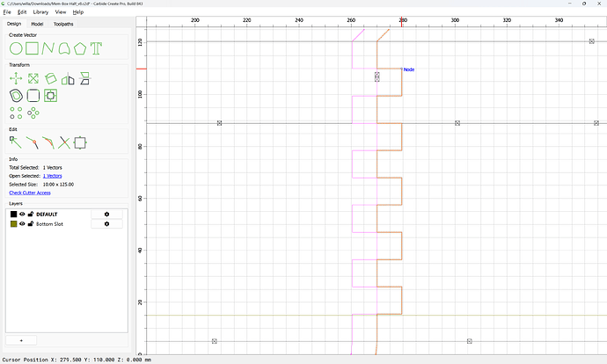Open Bottom Slot layer settings gear
This screenshot has width=607, height=364.
(106, 224)
